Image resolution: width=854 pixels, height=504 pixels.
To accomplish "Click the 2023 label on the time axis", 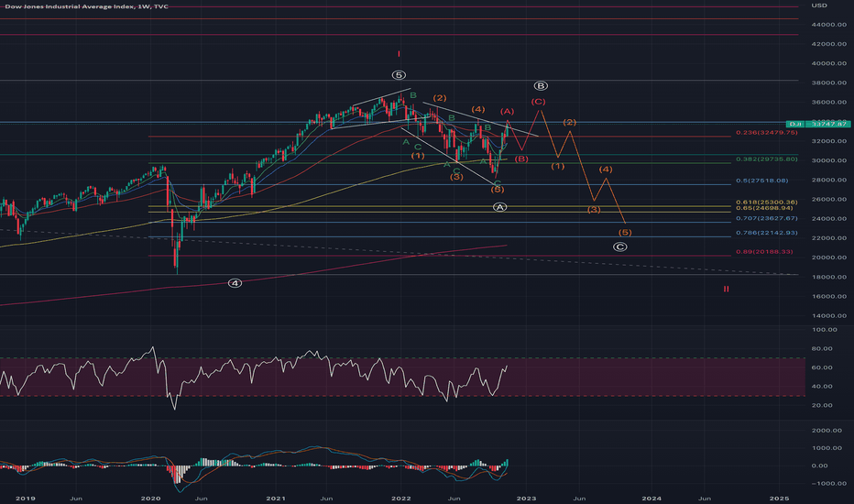I will pos(526,498).
